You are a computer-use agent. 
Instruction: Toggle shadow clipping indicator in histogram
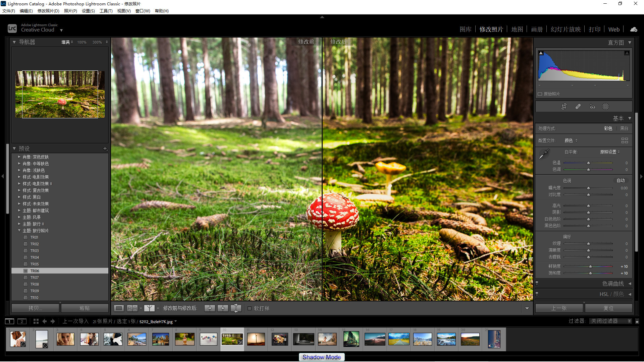pyautogui.click(x=541, y=53)
